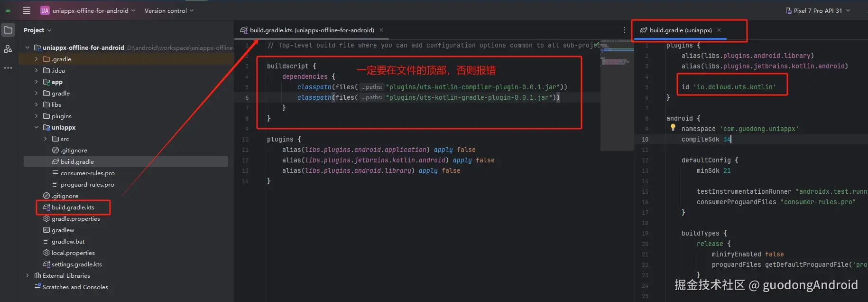The height and width of the screenshot is (302, 868).
Task: Open the uniappx-offline-for-android project dropdown
Action: pos(93,10)
